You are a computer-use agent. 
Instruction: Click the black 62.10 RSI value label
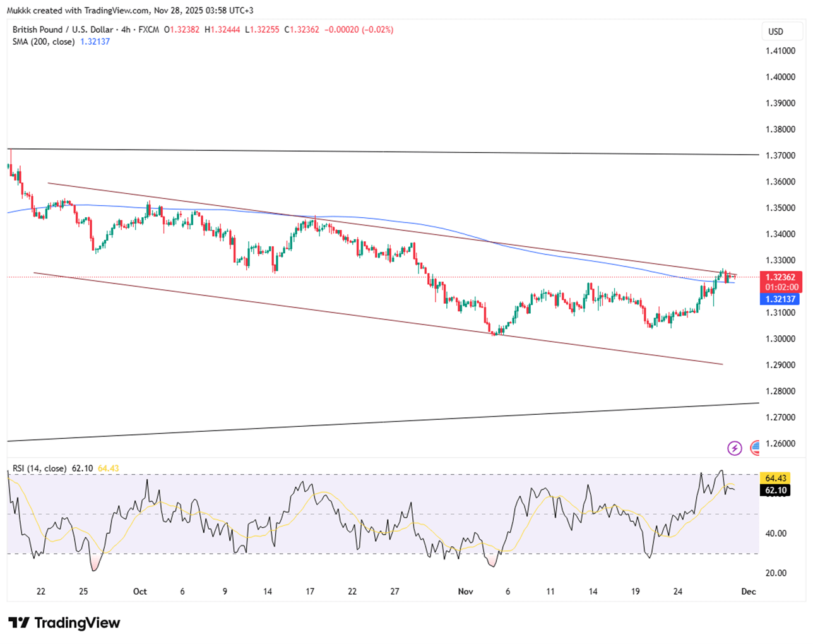(776, 491)
